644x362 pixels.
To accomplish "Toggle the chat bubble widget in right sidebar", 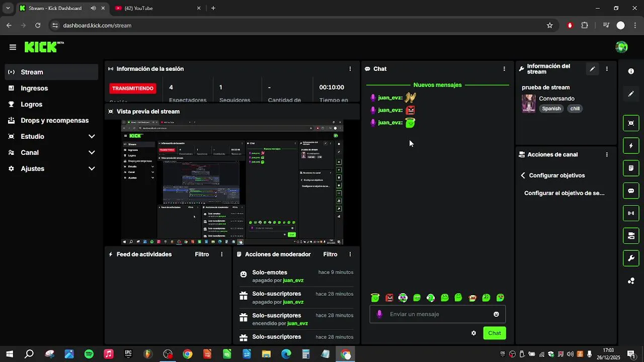I will pyautogui.click(x=631, y=191).
